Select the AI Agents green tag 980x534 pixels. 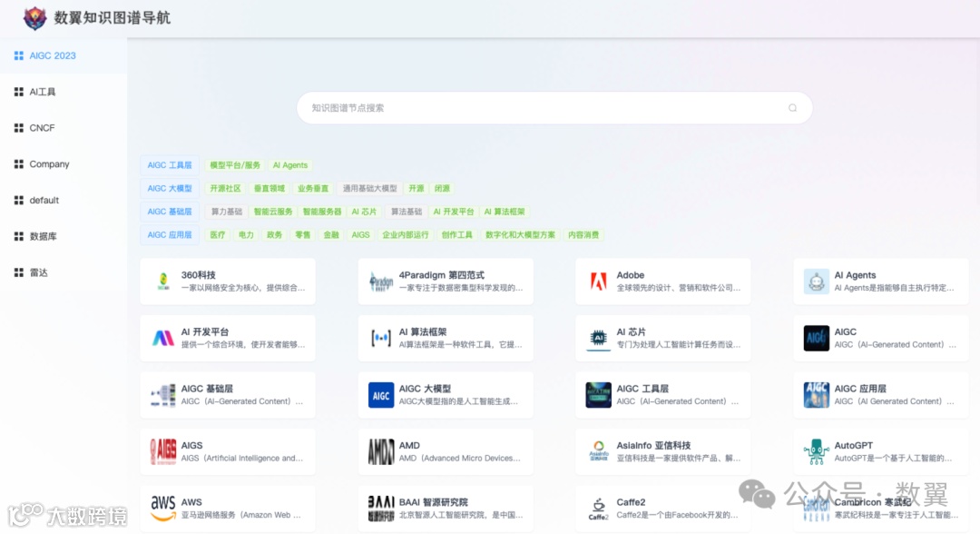click(x=290, y=165)
